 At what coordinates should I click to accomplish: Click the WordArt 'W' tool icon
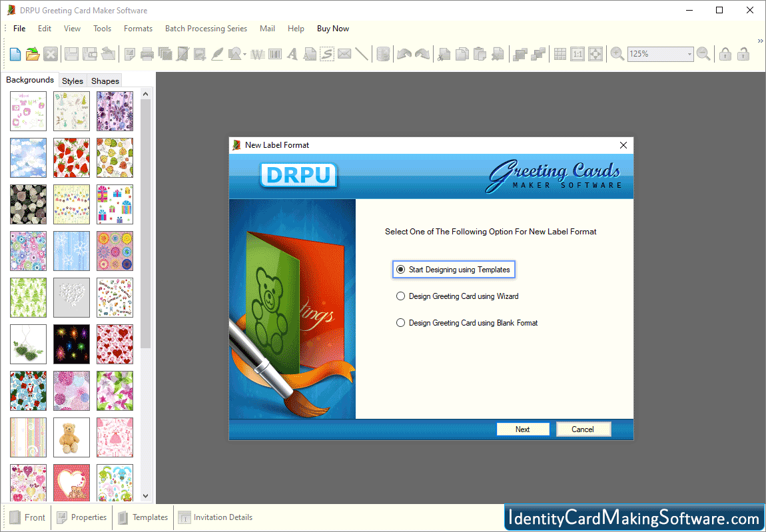click(x=258, y=54)
